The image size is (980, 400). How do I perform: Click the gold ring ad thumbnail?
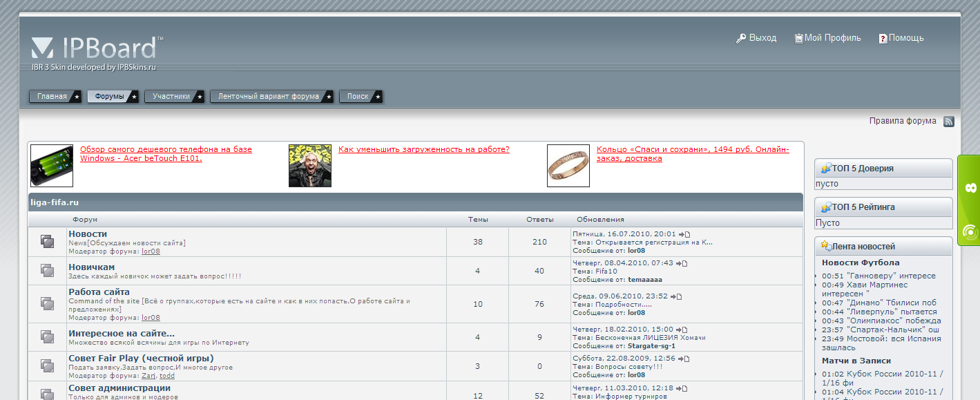tap(568, 166)
